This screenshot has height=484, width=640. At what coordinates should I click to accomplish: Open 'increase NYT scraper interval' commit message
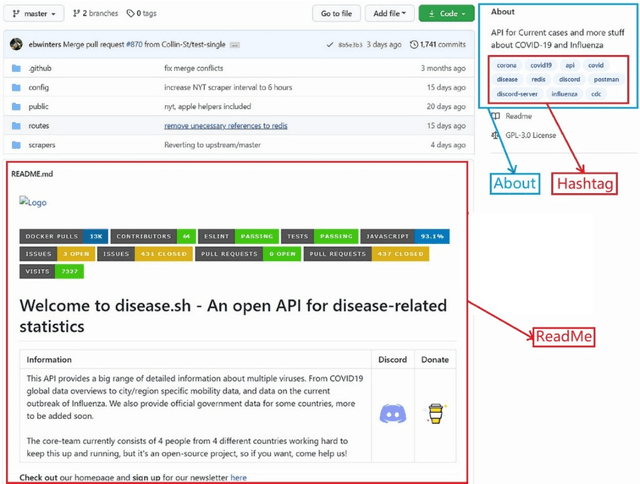pos(228,87)
